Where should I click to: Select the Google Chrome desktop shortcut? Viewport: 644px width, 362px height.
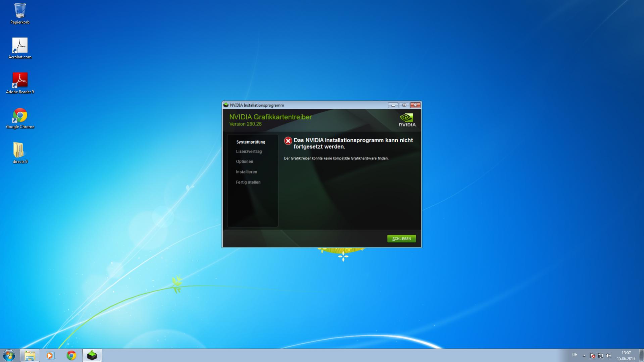[x=20, y=118]
